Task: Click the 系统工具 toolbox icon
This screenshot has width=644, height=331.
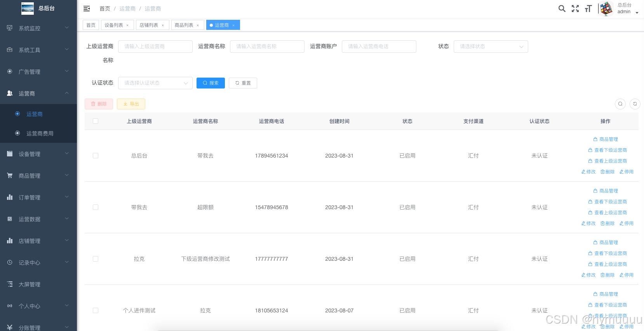Action: (x=10, y=50)
